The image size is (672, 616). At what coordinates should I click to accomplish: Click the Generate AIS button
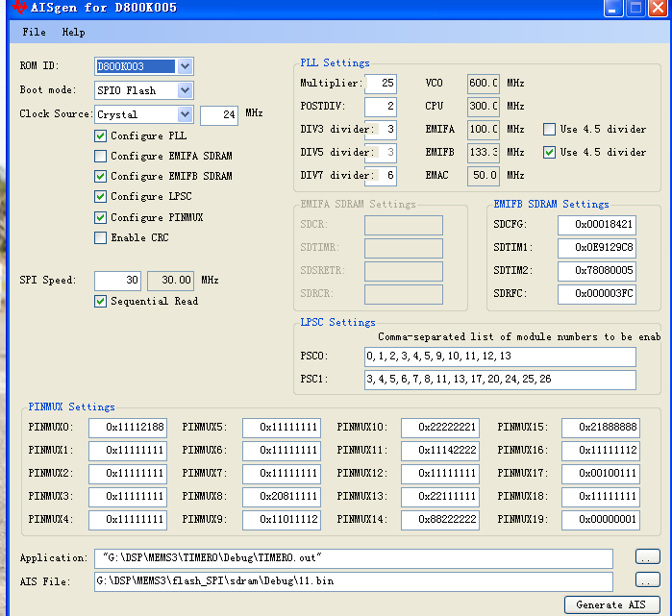tap(611, 604)
